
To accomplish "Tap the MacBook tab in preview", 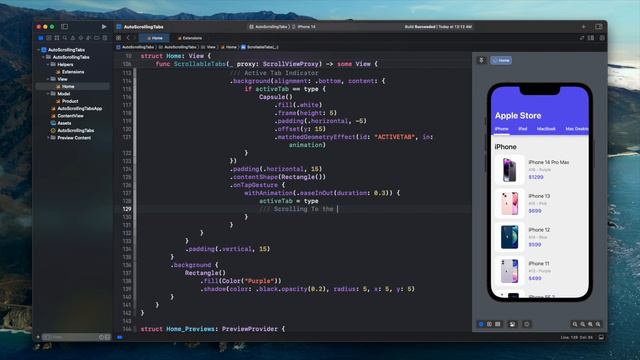I will pos(546,129).
